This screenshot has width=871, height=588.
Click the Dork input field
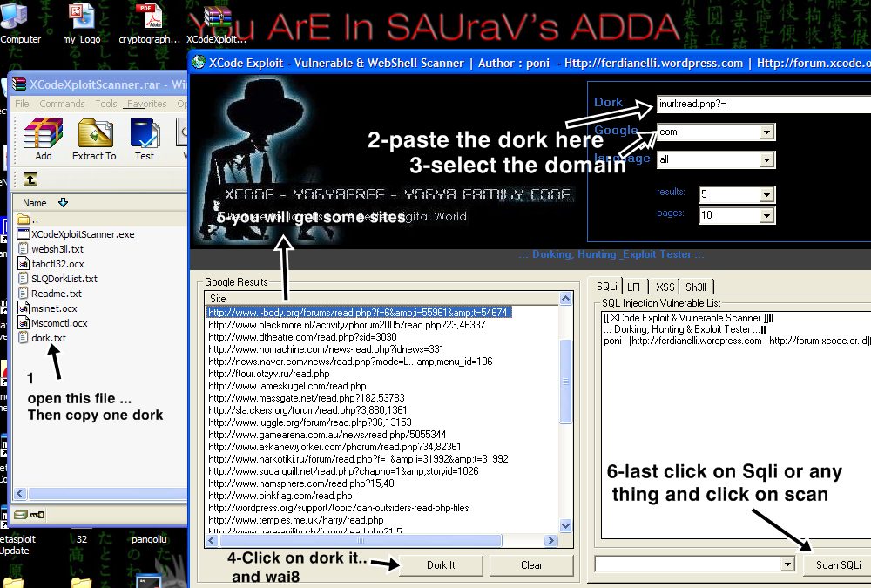(764, 104)
